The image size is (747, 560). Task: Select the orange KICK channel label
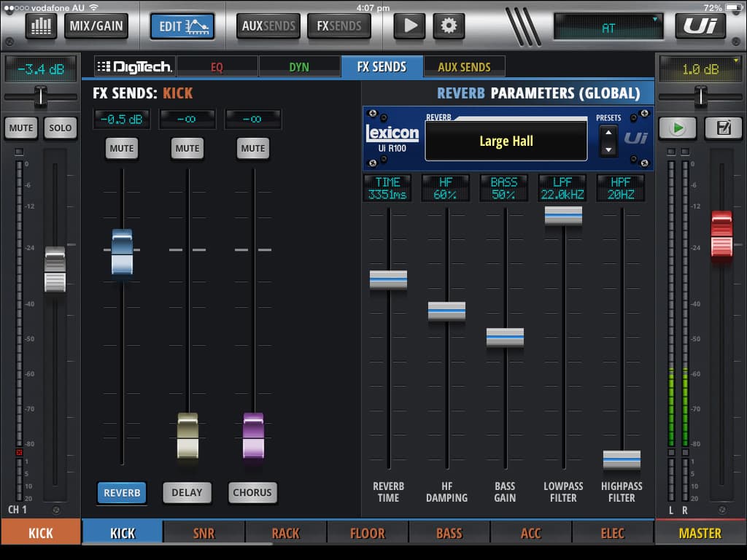coord(41,533)
